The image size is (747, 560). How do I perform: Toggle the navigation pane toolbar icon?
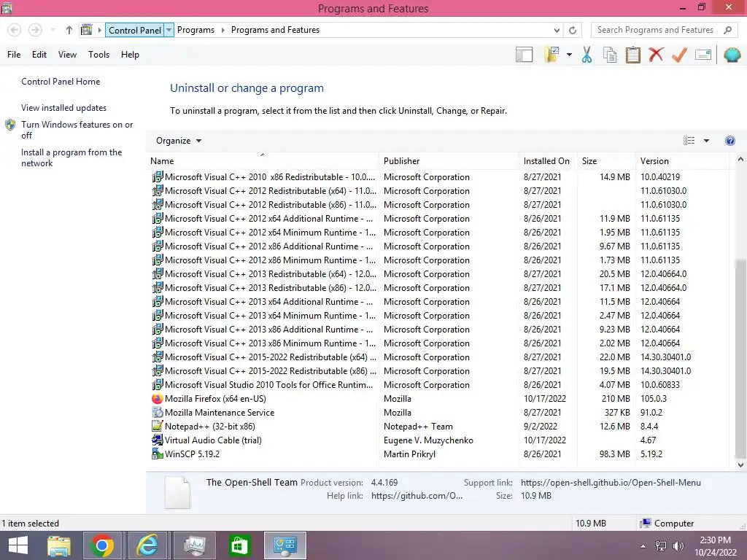click(x=524, y=55)
